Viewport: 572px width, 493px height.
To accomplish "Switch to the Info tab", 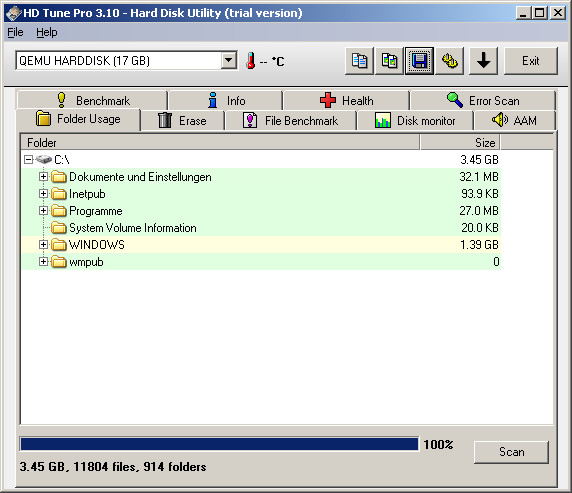I will [x=225, y=100].
